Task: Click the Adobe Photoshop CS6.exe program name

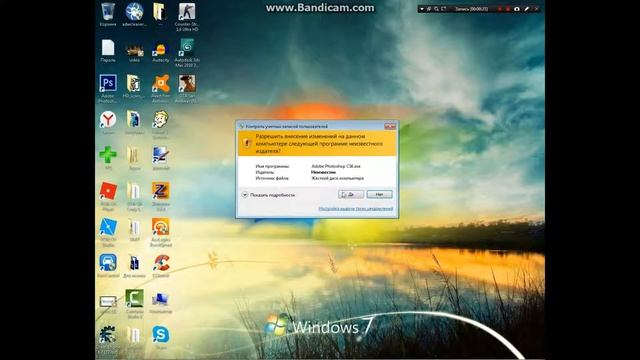Action: coord(336,167)
